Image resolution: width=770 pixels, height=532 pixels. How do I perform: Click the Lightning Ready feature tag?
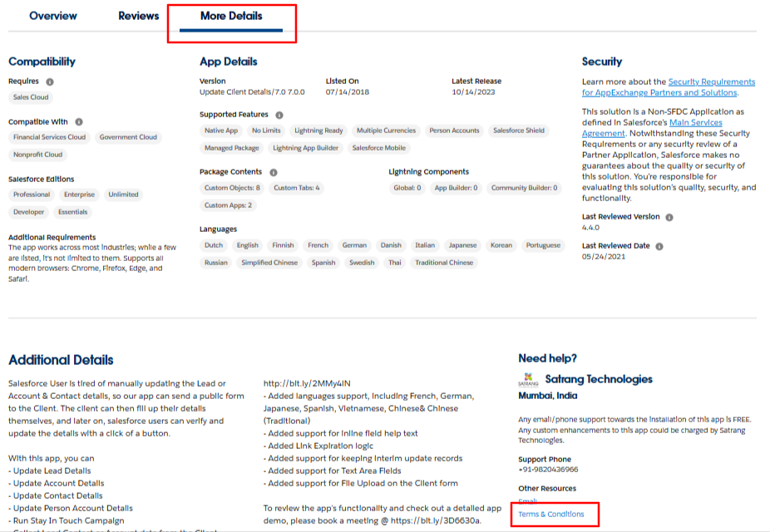[x=318, y=131]
